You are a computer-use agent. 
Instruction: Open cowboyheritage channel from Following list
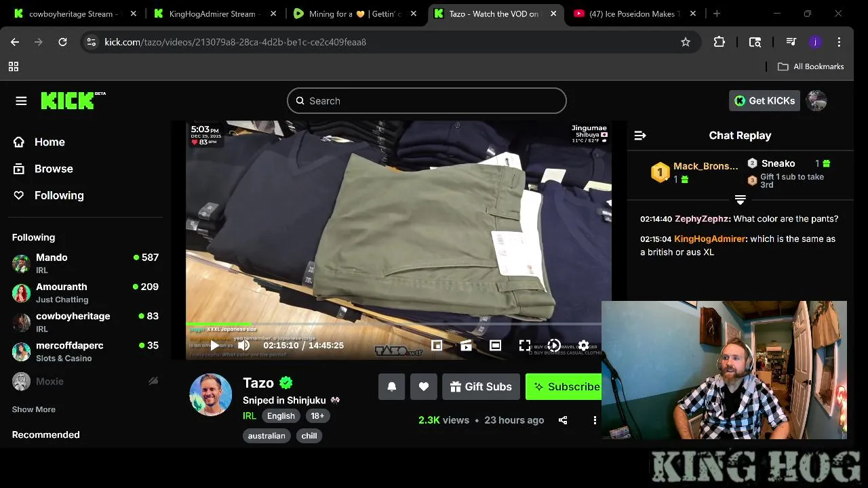[x=85, y=322]
